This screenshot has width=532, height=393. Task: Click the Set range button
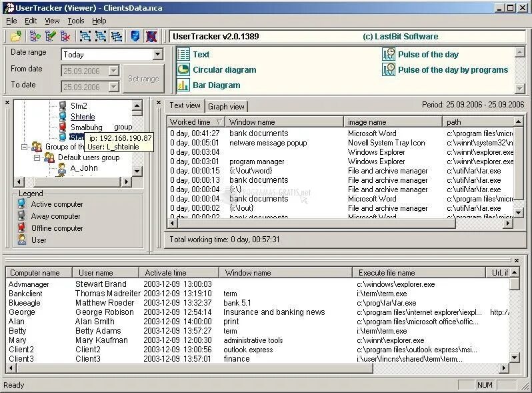(143, 79)
